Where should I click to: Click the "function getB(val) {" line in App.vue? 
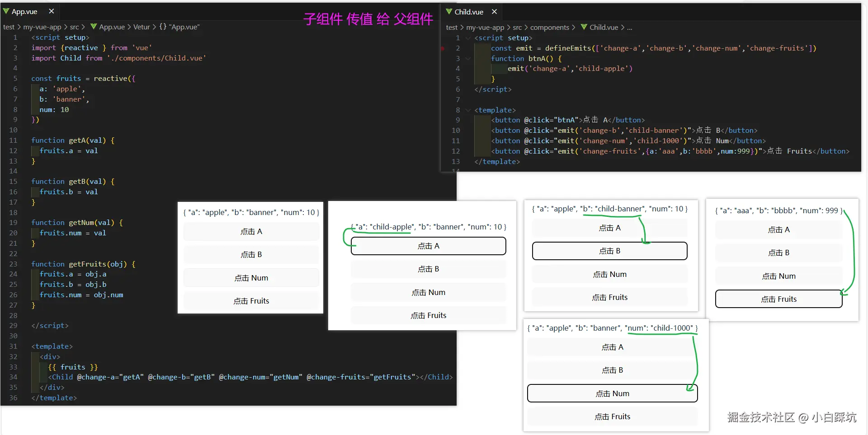pyautogui.click(x=73, y=182)
